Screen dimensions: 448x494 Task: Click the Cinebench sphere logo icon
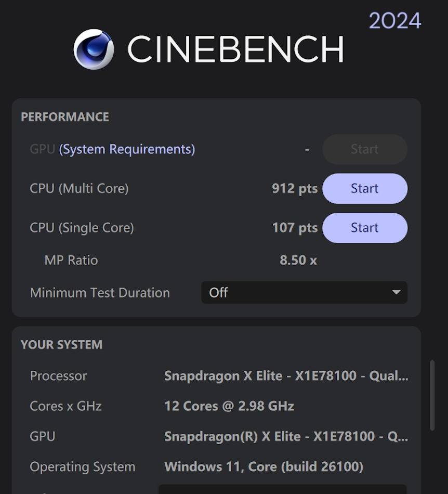pos(94,49)
